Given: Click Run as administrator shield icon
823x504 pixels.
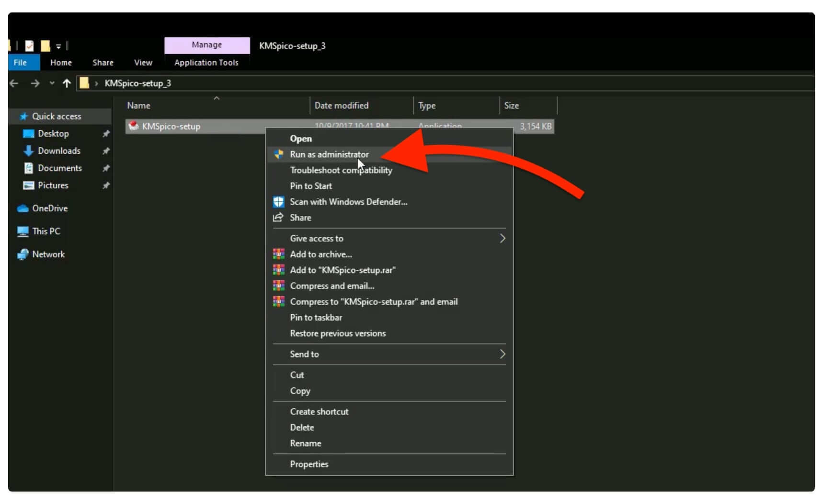Looking at the screenshot, I should coord(278,154).
